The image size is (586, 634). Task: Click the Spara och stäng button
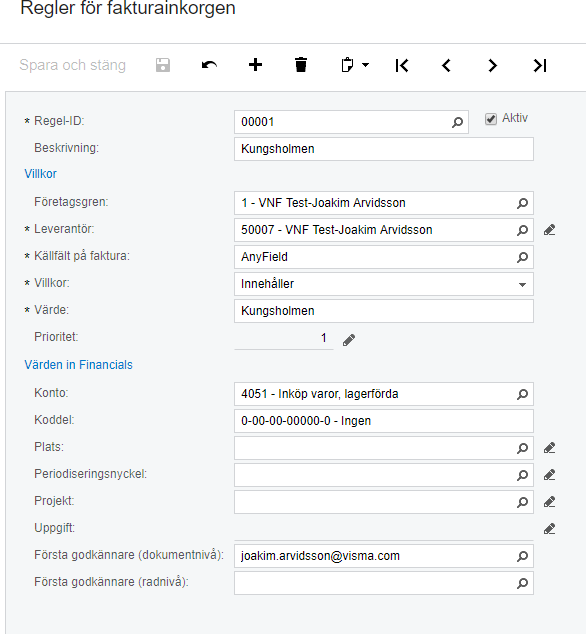point(73,65)
